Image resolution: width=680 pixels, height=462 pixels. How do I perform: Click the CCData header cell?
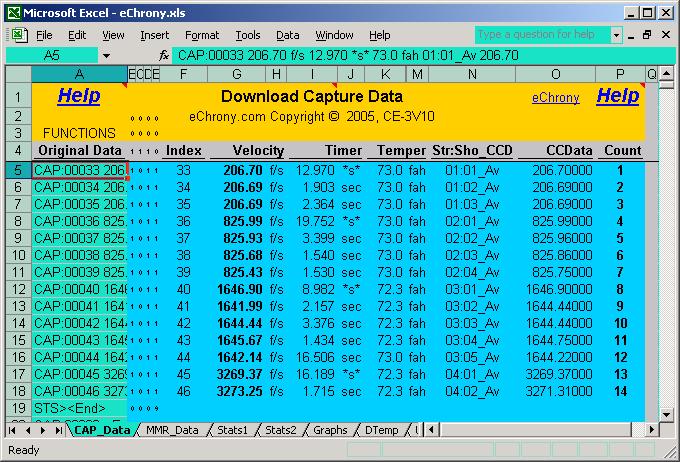pyautogui.click(x=556, y=151)
